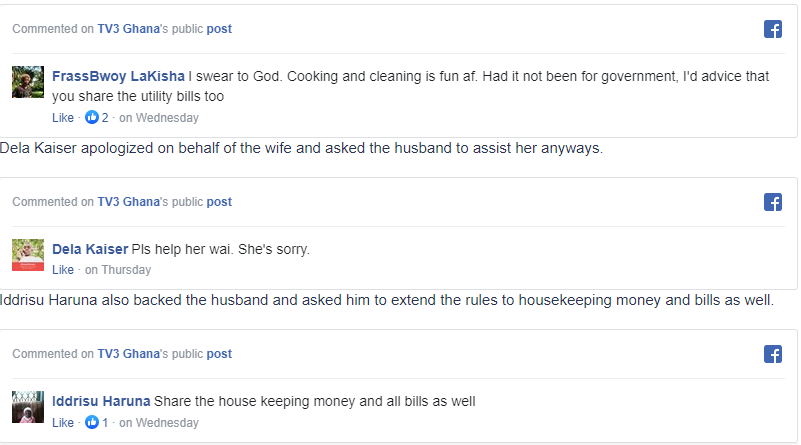Open FrassBwoy LaKisha profile name link
801x445 pixels.
click(x=118, y=76)
